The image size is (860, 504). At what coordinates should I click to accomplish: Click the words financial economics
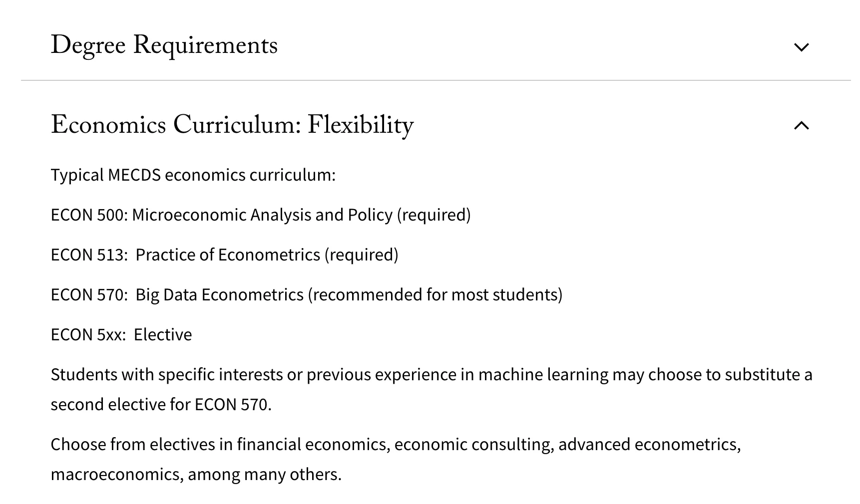pos(313,445)
